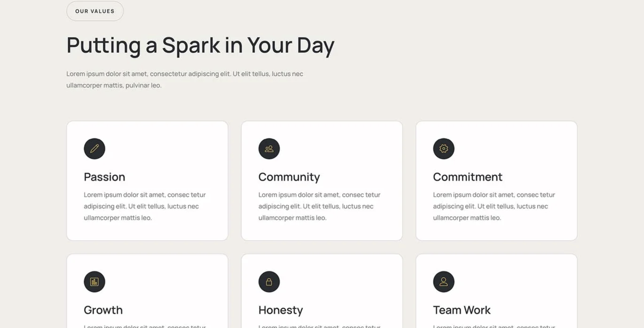The height and width of the screenshot is (328, 644).
Task: Click the Putting a Spark in Your Day headline
Action: pyautogui.click(x=200, y=45)
